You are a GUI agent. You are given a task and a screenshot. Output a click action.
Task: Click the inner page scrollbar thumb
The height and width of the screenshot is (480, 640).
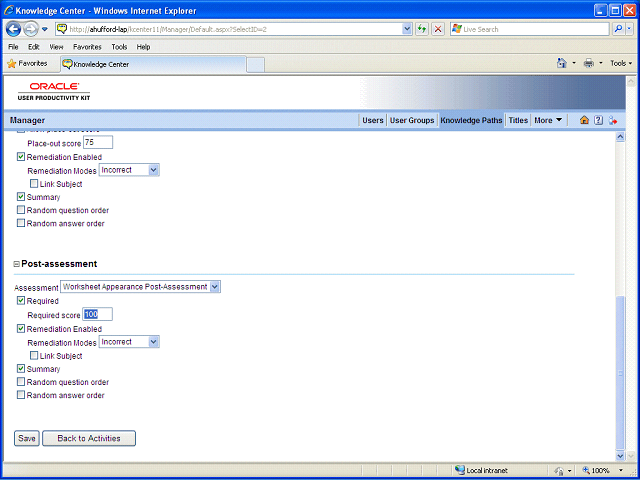click(x=620, y=373)
